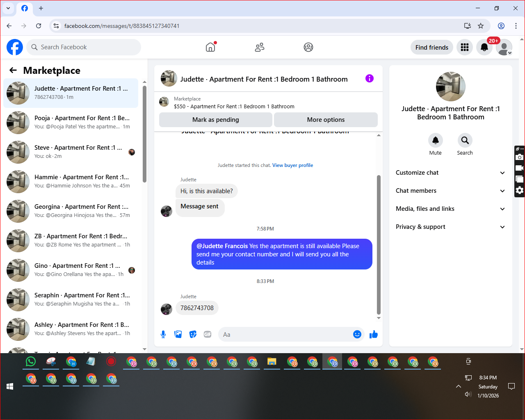Click the Find friends button

click(x=432, y=47)
